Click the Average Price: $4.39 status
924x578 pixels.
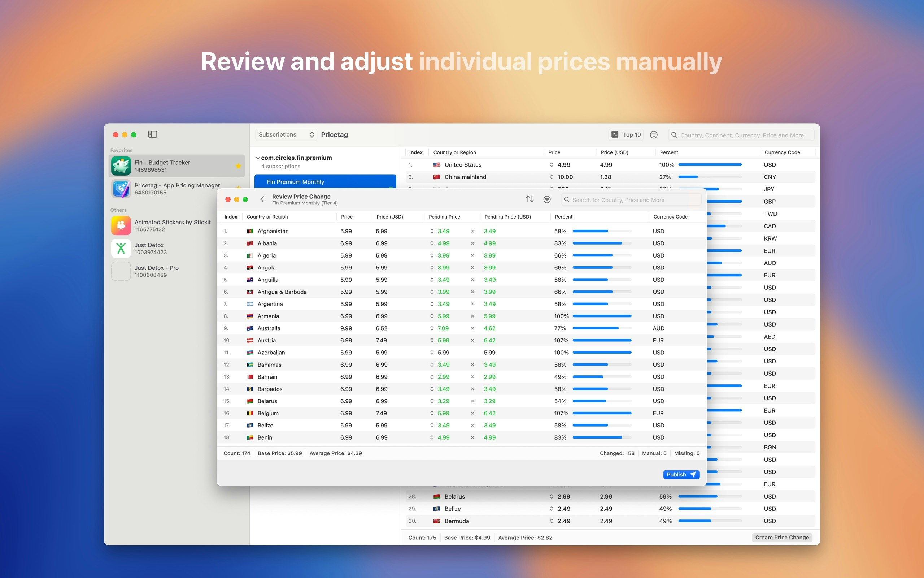[x=336, y=453]
